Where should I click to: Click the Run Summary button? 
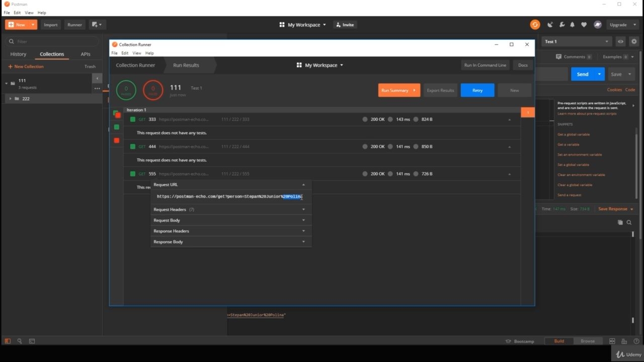[x=399, y=90]
